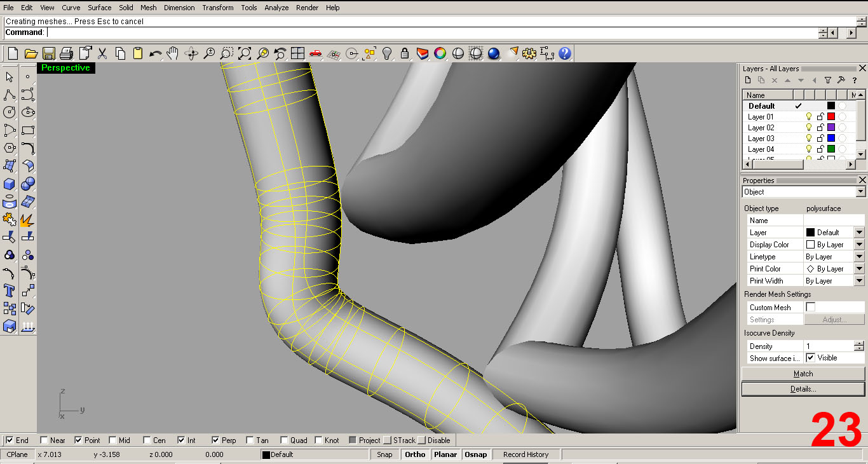Click the Layer 04 green color swatch
This screenshot has width=868, height=464.
(x=831, y=149)
